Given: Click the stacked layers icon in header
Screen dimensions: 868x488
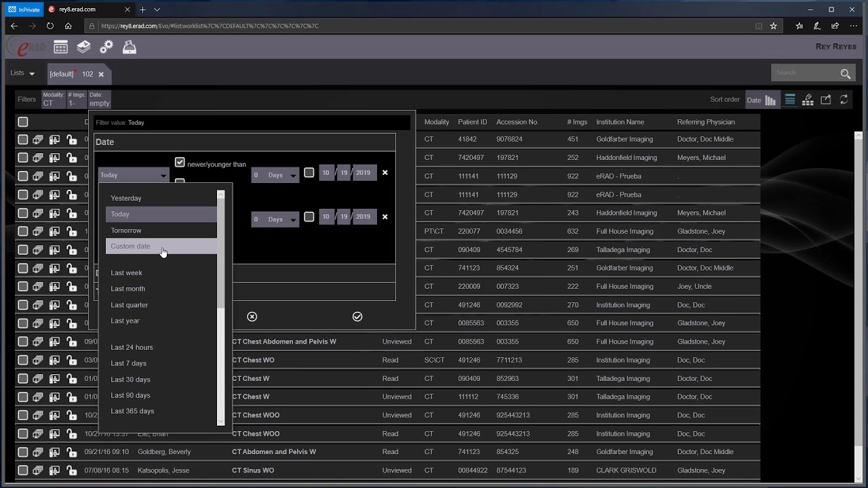Looking at the screenshot, I should (83, 47).
